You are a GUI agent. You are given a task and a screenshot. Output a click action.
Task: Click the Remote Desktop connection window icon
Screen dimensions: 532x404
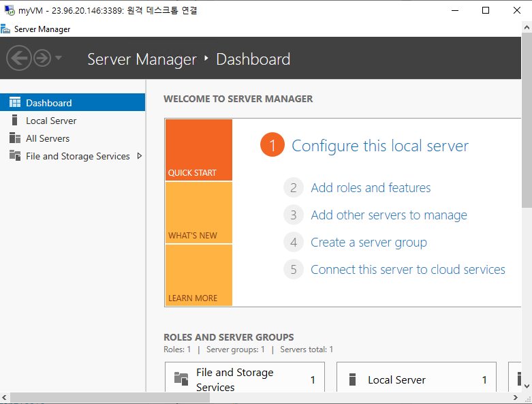[10, 10]
